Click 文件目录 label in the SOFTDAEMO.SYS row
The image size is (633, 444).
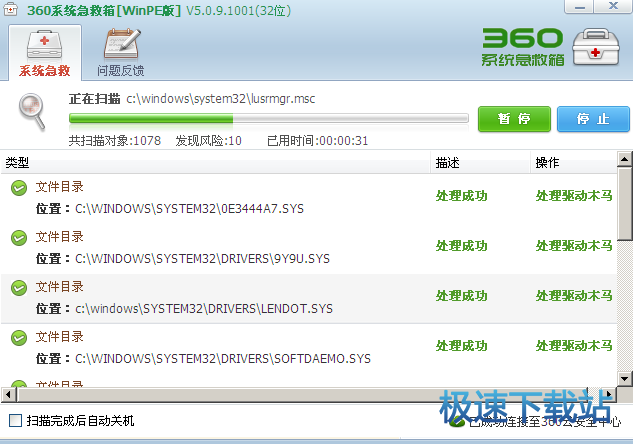59,337
